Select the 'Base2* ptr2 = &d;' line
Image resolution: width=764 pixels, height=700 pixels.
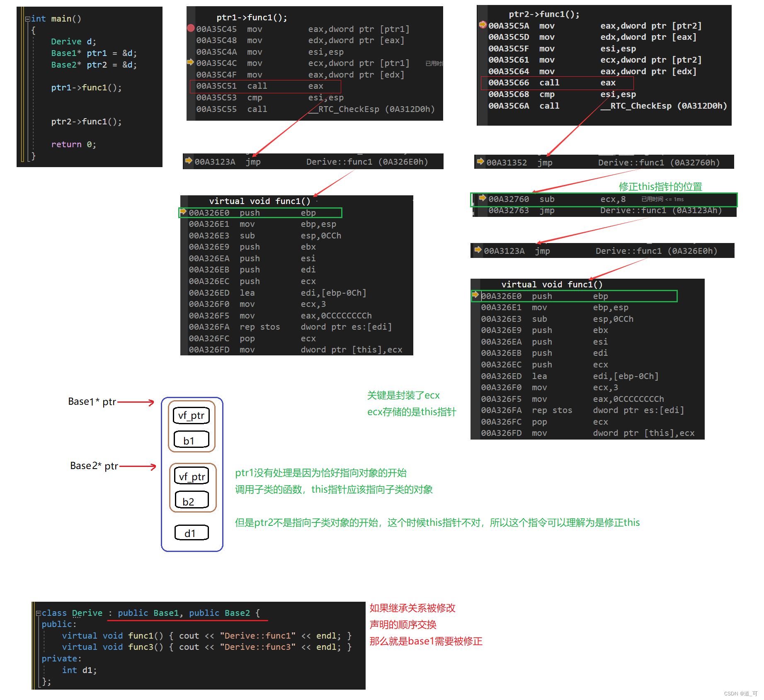click(x=94, y=65)
